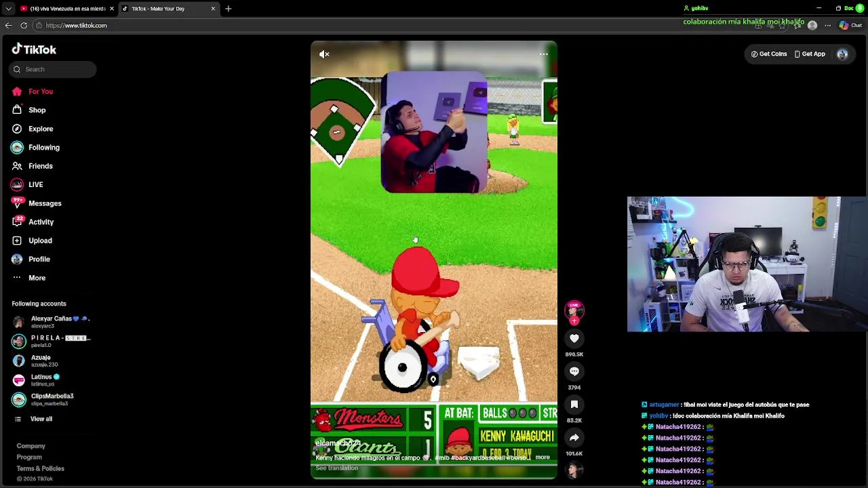The height and width of the screenshot is (488, 868).
Task: Click Get Coins button
Action: 769,54
